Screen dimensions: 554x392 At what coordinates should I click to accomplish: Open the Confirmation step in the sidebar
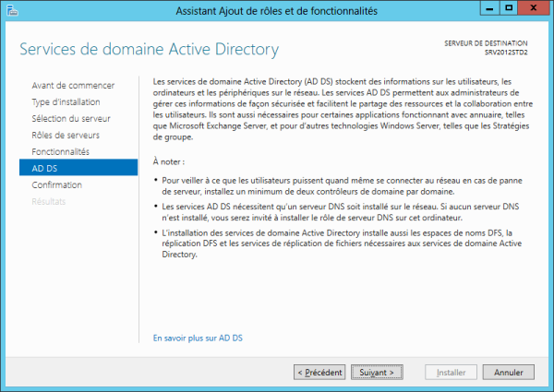coord(56,184)
